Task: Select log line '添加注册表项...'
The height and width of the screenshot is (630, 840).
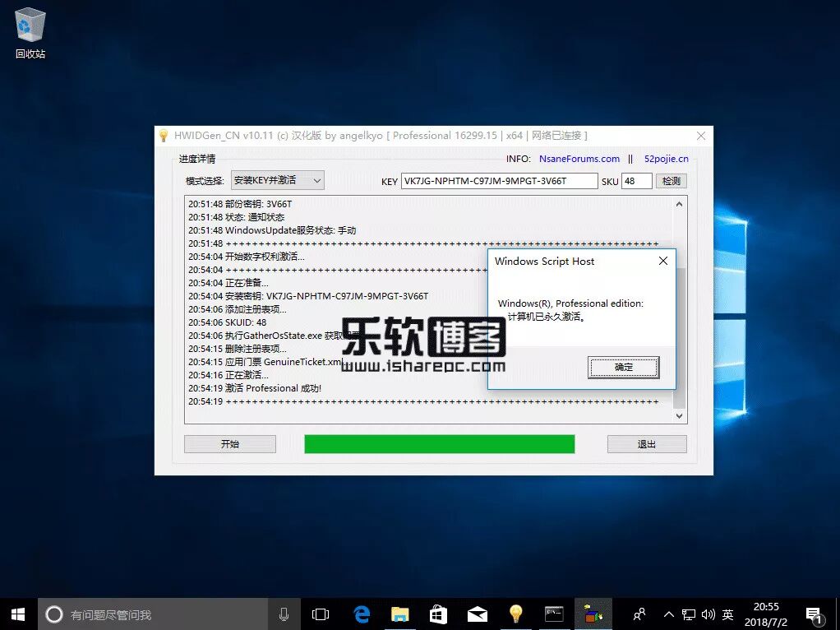Action: 256,309
